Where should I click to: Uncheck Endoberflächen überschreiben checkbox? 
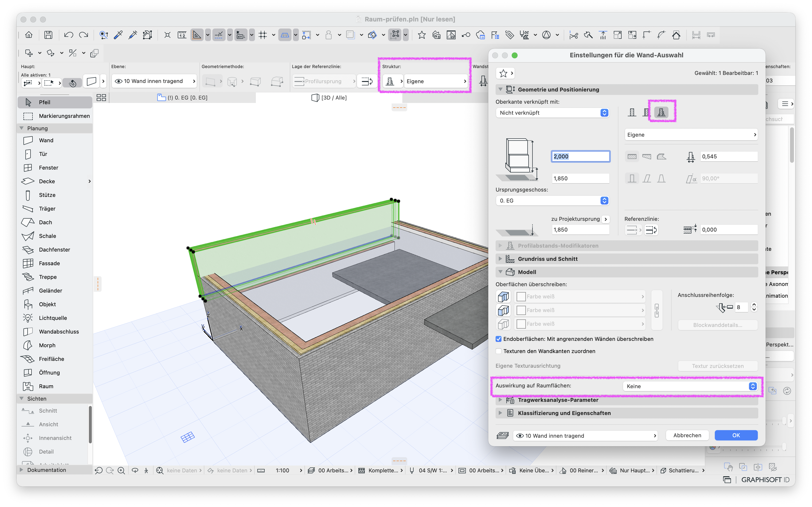pos(499,339)
